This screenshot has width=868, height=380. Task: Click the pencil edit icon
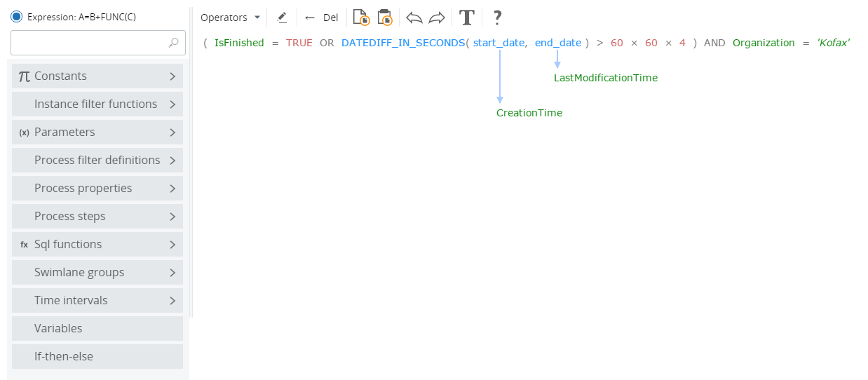pyautogui.click(x=282, y=18)
